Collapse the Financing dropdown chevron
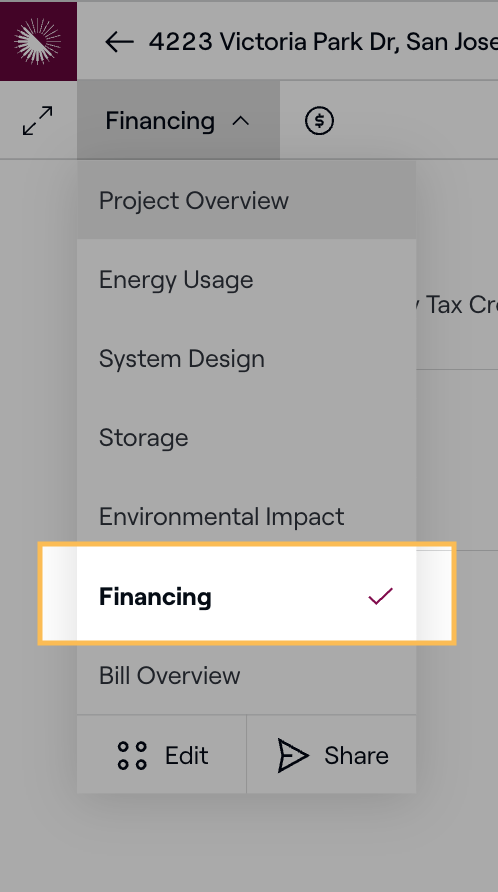 (x=241, y=121)
